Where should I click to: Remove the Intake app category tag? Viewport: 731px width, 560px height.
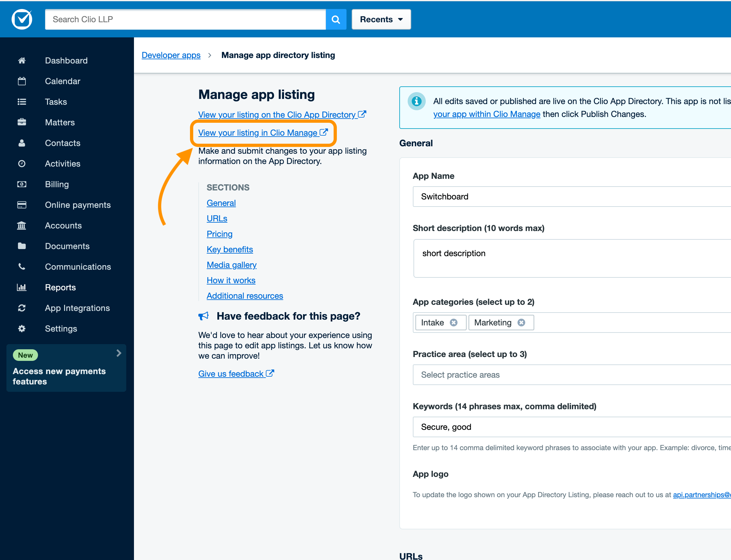[454, 322]
